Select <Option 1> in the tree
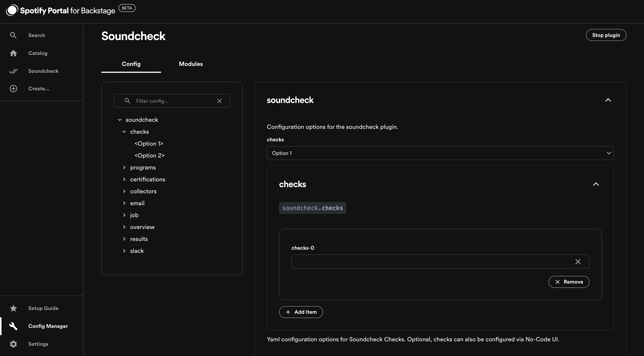The height and width of the screenshot is (356, 644). coord(149,144)
